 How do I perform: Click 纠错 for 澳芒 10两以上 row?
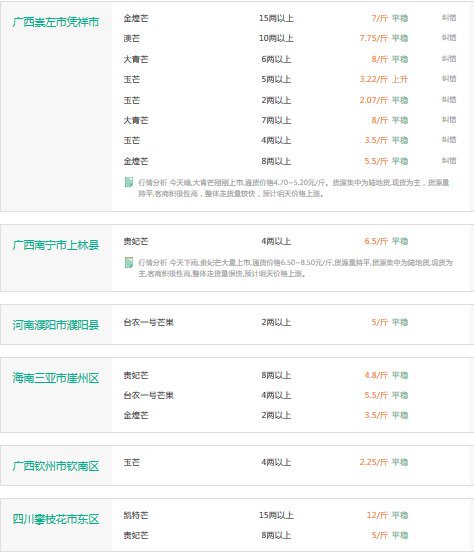click(449, 38)
